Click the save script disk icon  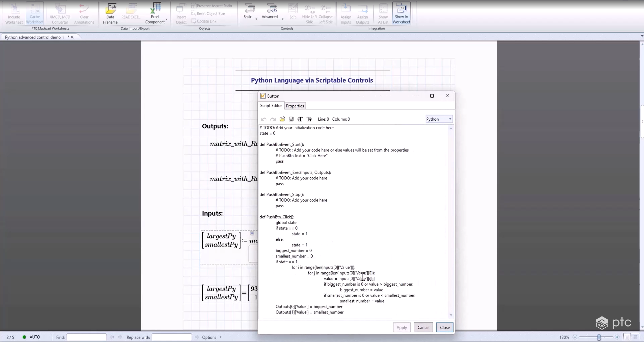coord(291,119)
